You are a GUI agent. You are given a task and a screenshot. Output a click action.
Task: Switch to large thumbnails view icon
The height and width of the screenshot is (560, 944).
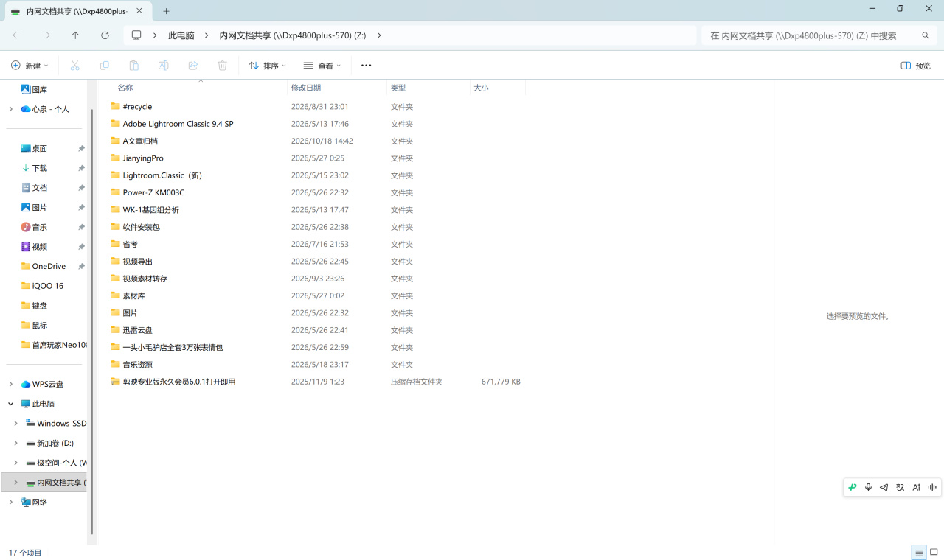coord(934,553)
